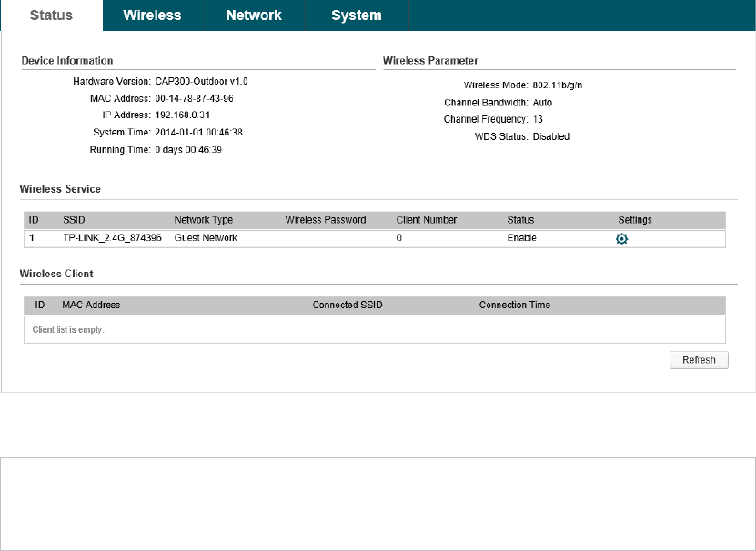Click hardware version CAP300-Outdoor v1.0
The width and height of the screenshot is (756, 551).
pos(202,81)
